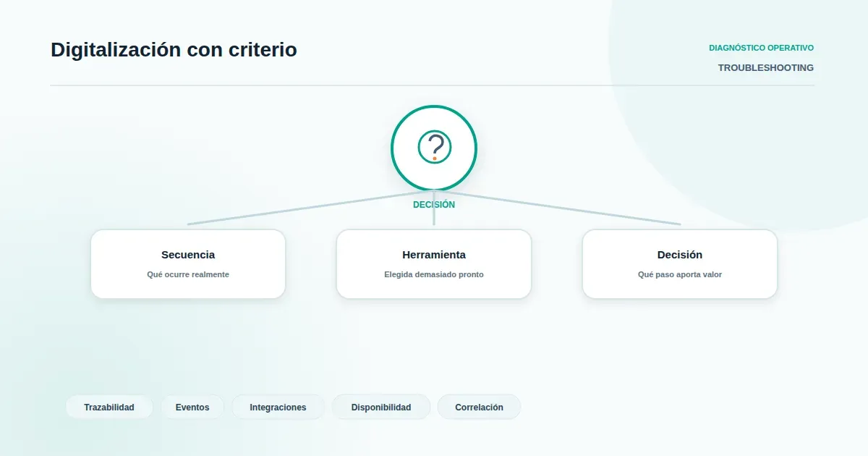868x456 pixels.
Task: Open the Decisión card with Qué paso aporta valor
Action: point(680,264)
